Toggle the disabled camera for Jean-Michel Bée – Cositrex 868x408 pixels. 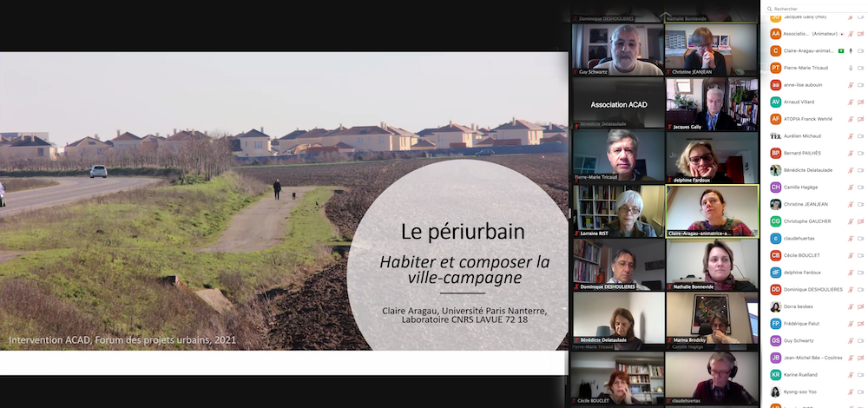point(861,358)
